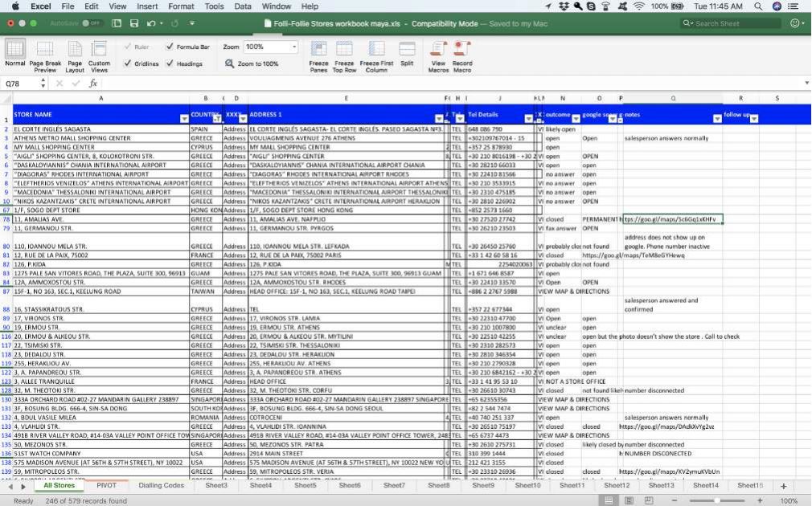Toggle the Gridlines checkbox
This screenshot has width=812, height=506.
127,63
